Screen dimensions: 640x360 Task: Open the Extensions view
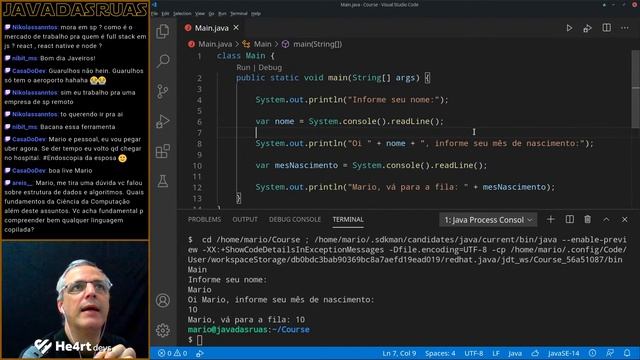point(163,151)
